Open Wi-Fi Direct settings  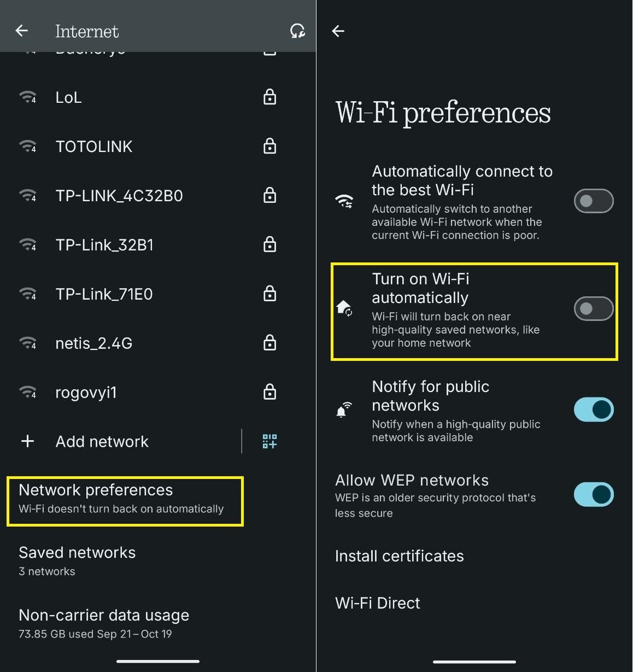pyautogui.click(x=474, y=603)
